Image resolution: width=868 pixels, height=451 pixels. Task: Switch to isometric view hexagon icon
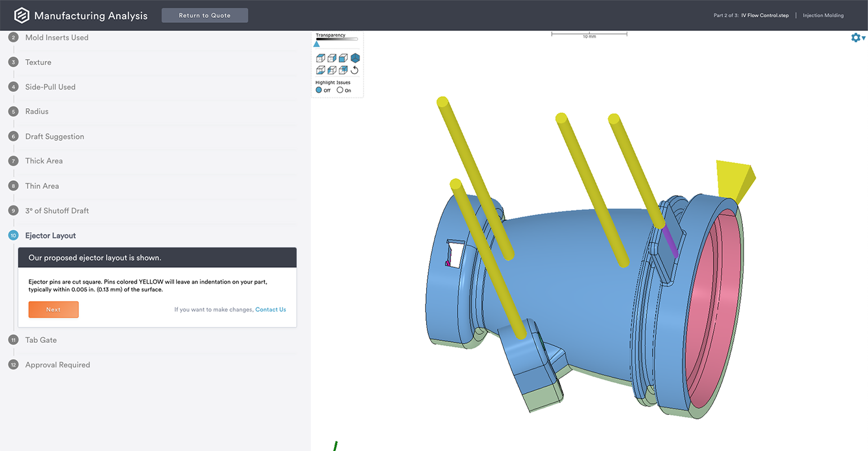(355, 58)
